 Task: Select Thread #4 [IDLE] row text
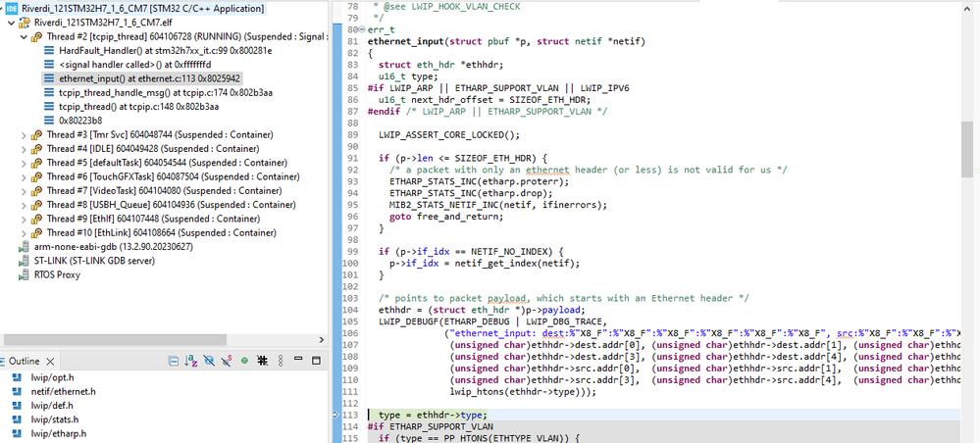tap(152, 149)
